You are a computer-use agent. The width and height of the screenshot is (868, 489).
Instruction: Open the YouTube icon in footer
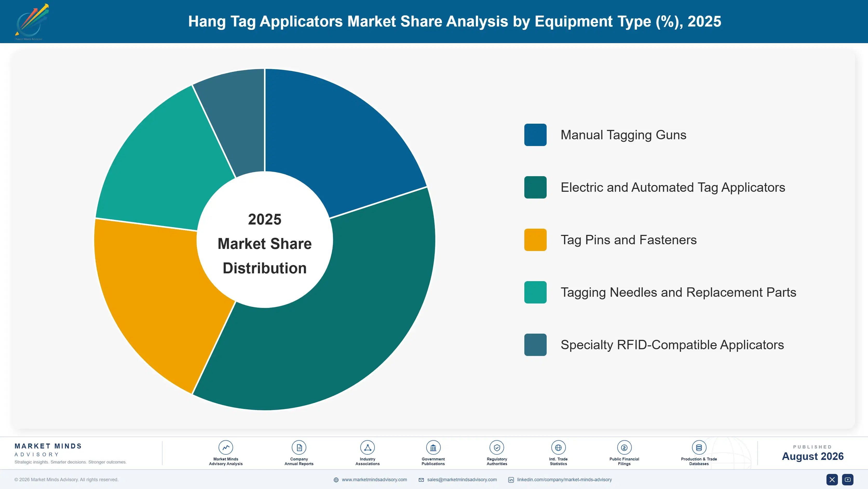point(848,480)
